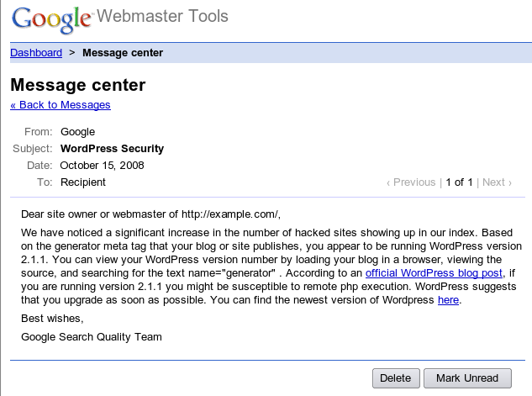Click the 'Google Search Quality Team' signature
This screenshot has height=396, width=532.
92,337
